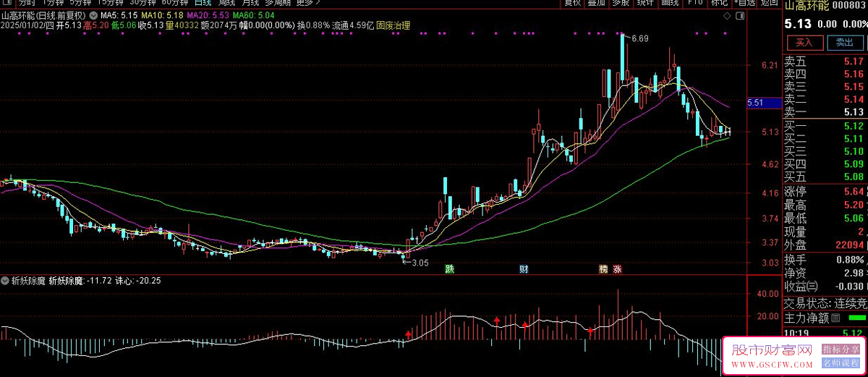Click the 卖三 price 5.15
The width and height of the screenshot is (868, 377).
[x=854, y=86]
